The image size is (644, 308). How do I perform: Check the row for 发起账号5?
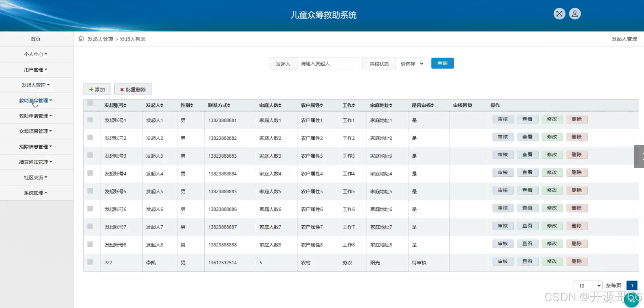pos(90,191)
